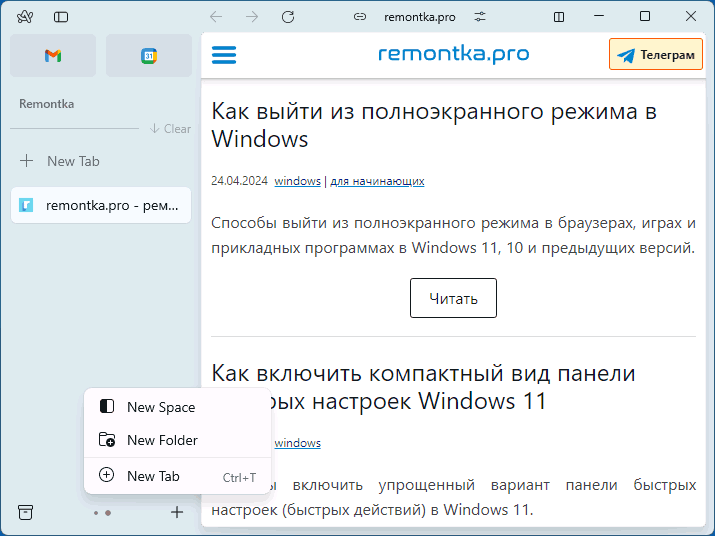715x536 pixels.
Task: Open split view icon in title bar
Action: click(559, 17)
